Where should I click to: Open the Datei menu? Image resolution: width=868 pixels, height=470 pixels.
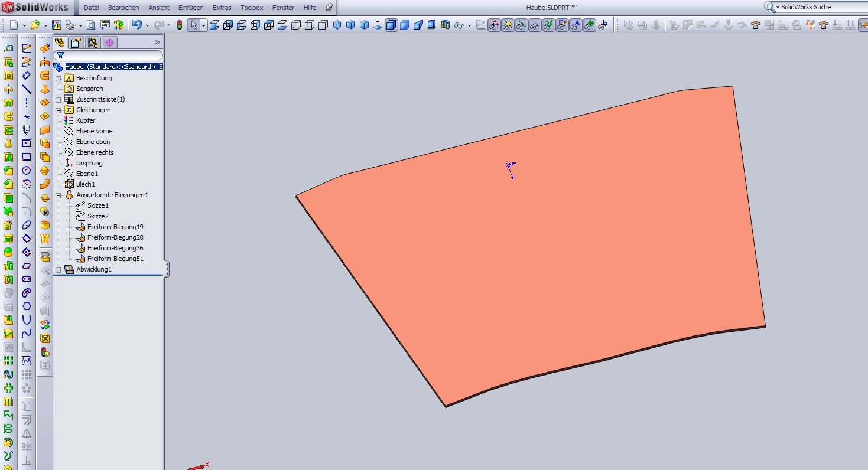92,8
